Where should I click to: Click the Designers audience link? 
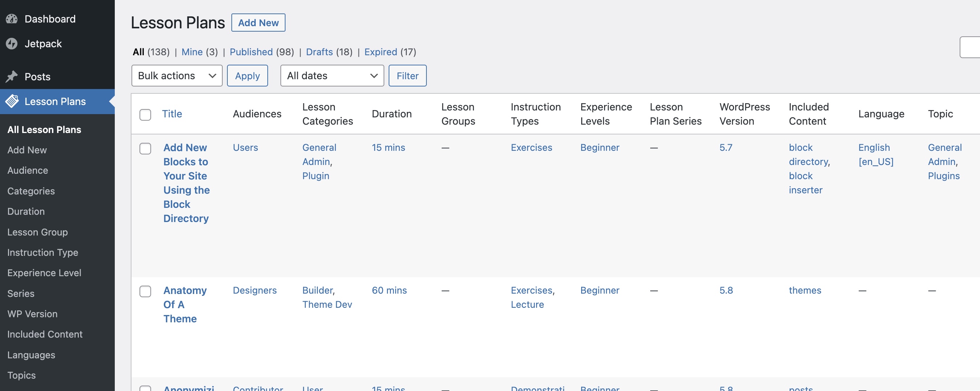tap(255, 290)
